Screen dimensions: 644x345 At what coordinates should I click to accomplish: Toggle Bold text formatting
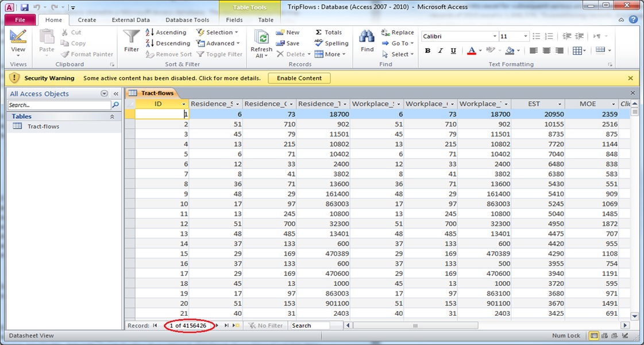(x=427, y=51)
